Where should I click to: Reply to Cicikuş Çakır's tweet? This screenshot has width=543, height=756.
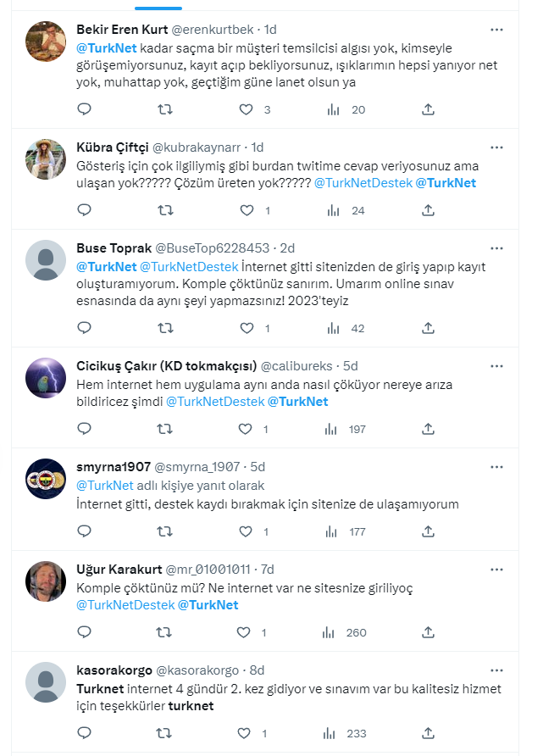(x=84, y=430)
